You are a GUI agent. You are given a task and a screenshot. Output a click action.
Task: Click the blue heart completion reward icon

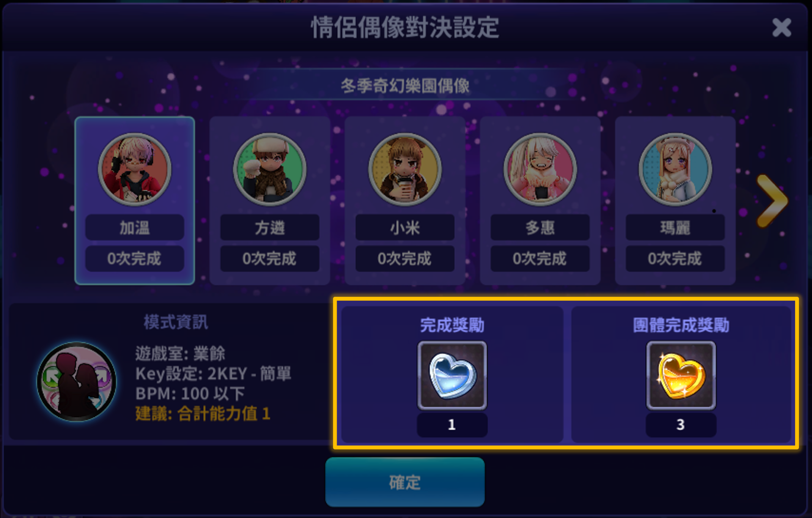(x=452, y=375)
